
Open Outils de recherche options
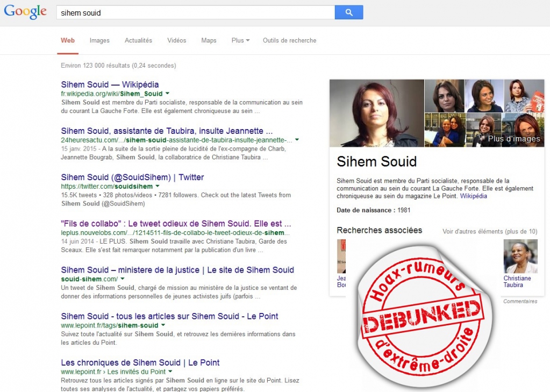[x=290, y=40]
